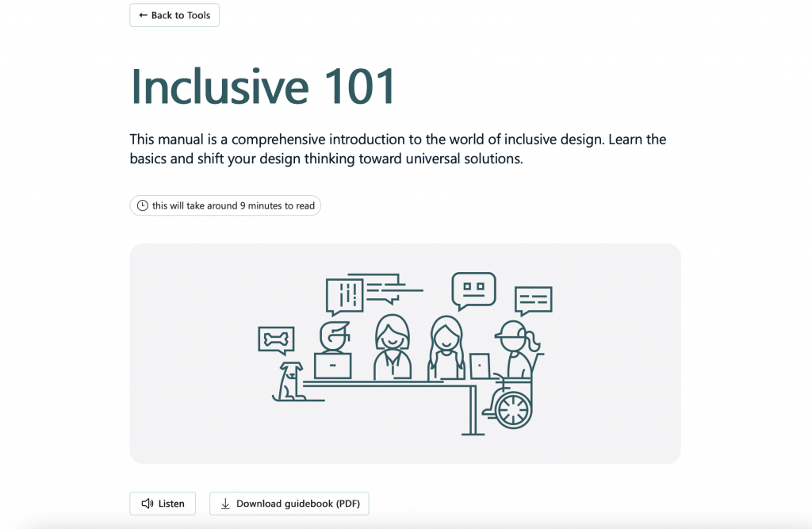Click the small tablet on the table
The height and width of the screenshot is (529, 812).
point(481,366)
